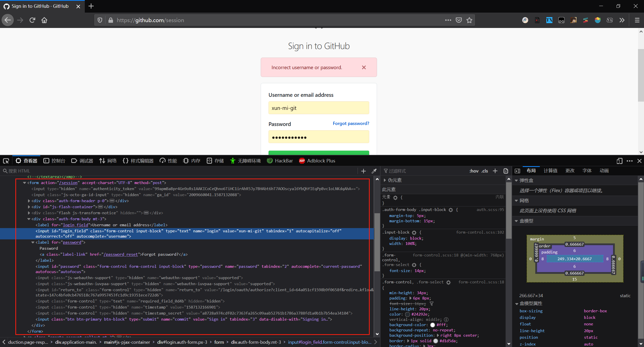644x347 pixels.
Task: Click the #fff background-color swatch
Action: coord(433,325)
